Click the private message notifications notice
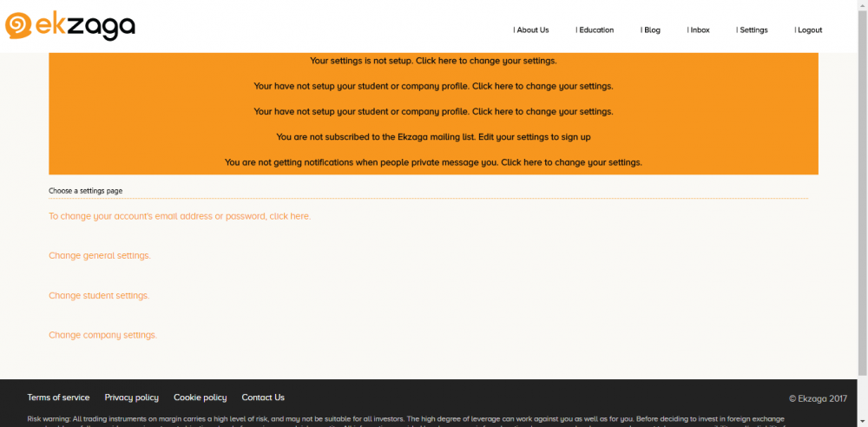 (x=433, y=162)
